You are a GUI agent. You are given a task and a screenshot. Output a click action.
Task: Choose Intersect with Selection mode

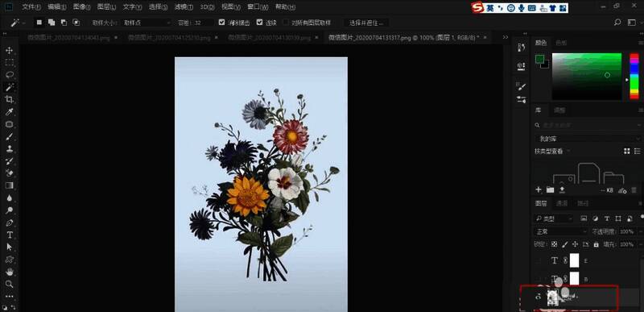click(76, 23)
